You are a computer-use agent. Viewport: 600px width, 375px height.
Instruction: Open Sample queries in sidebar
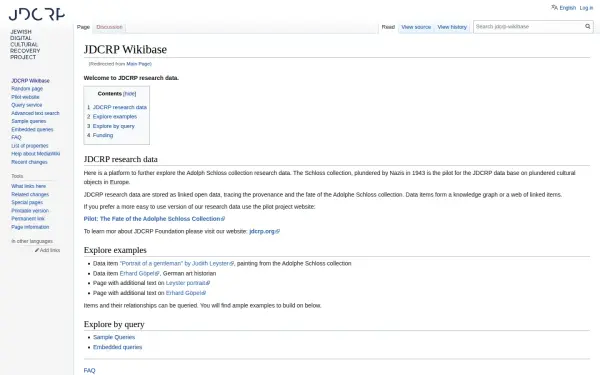(x=28, y=121)
